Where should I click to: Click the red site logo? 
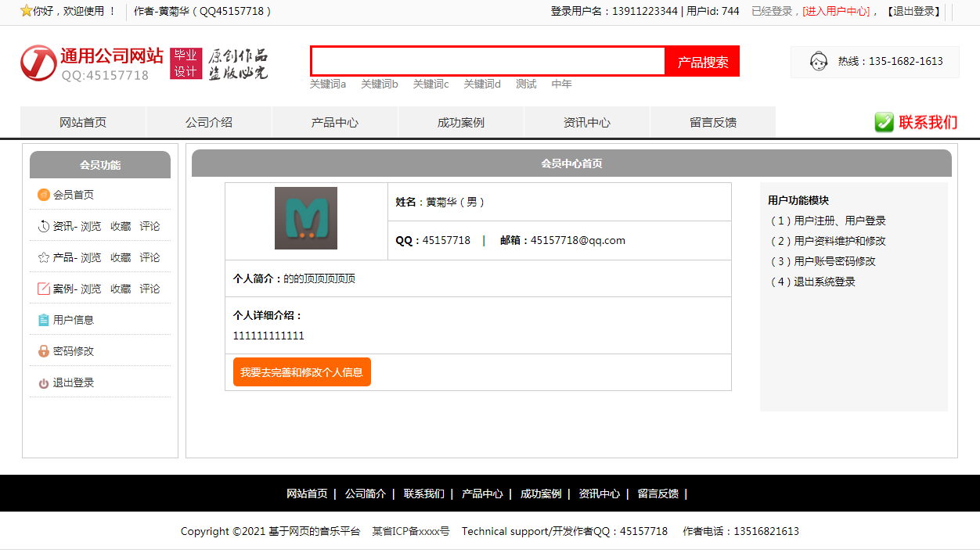coord(38,63)
